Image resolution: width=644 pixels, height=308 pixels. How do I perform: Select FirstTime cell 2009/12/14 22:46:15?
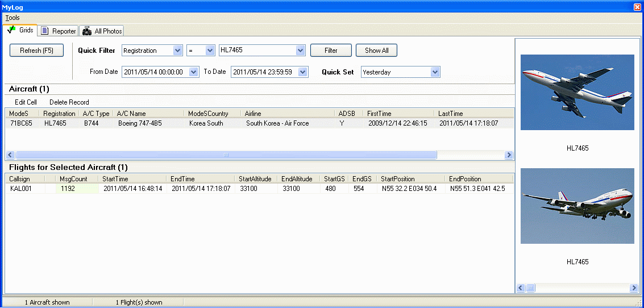398,123
